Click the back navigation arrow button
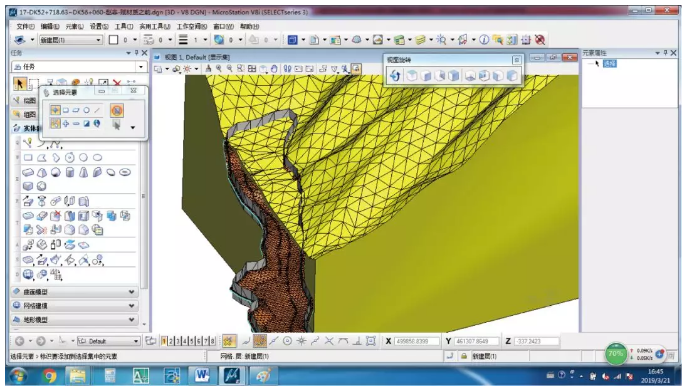 [x=20, y=341]
